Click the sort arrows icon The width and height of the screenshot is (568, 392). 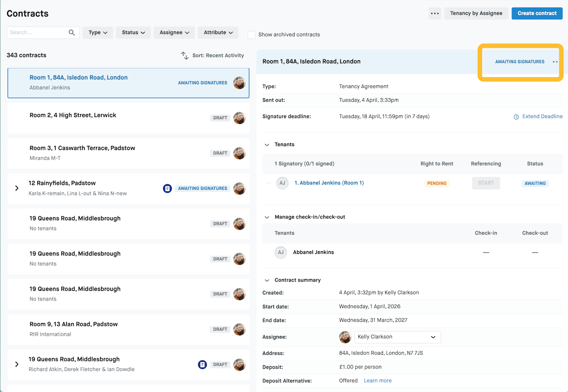click(x=185, y=55)
